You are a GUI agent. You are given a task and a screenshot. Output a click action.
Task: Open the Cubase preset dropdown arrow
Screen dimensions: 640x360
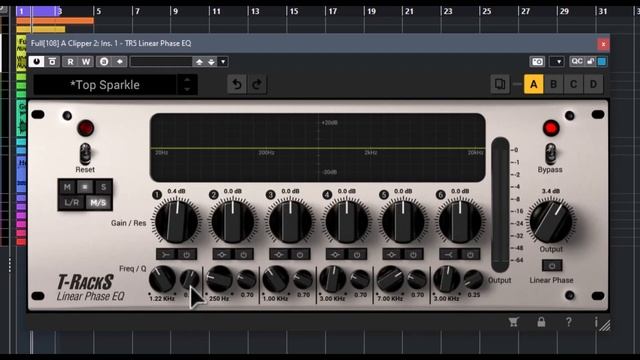223,62
